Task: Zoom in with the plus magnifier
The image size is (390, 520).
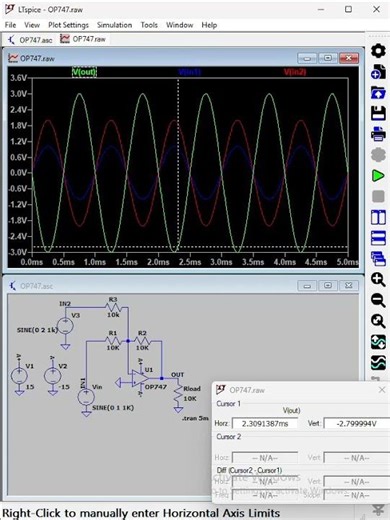Action: (x=378, y=279)
